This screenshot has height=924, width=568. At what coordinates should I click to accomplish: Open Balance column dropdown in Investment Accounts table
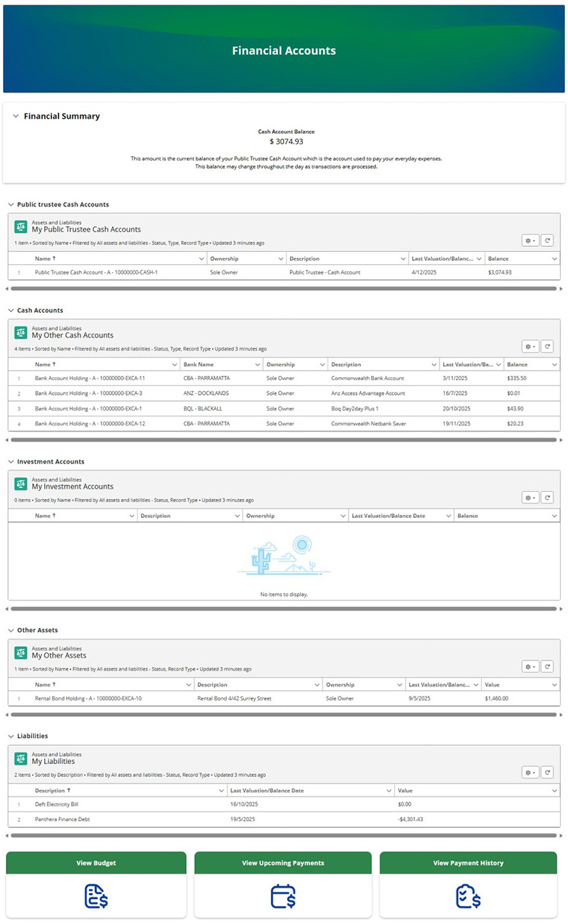(x=554, y=516)
